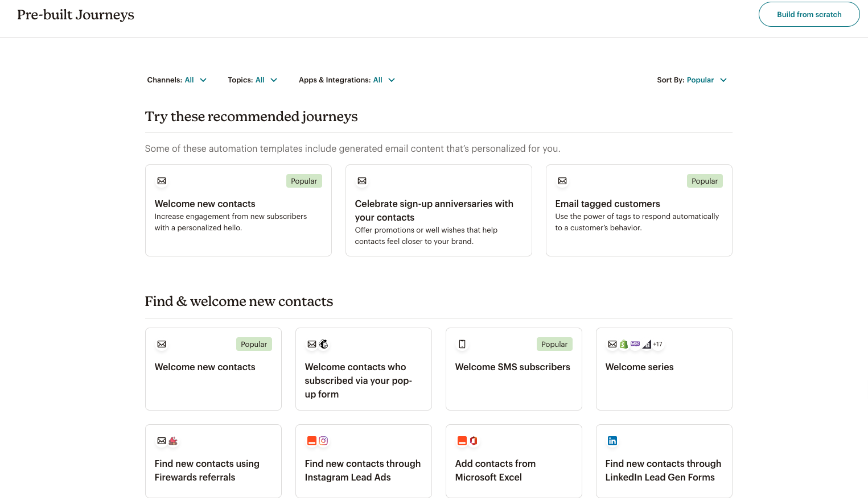The image size is (868, 501).
Task: Click the email icon on the Welcome series card
Action: pyautogui.click(x=612, y=344)
